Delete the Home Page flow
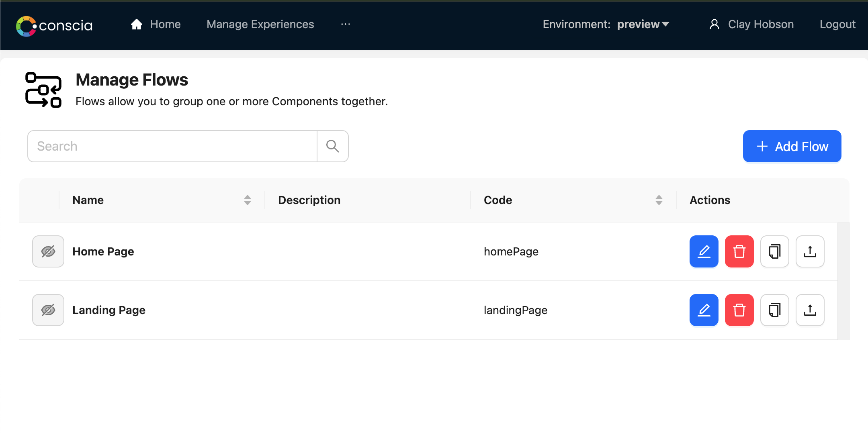 [739, 251]
